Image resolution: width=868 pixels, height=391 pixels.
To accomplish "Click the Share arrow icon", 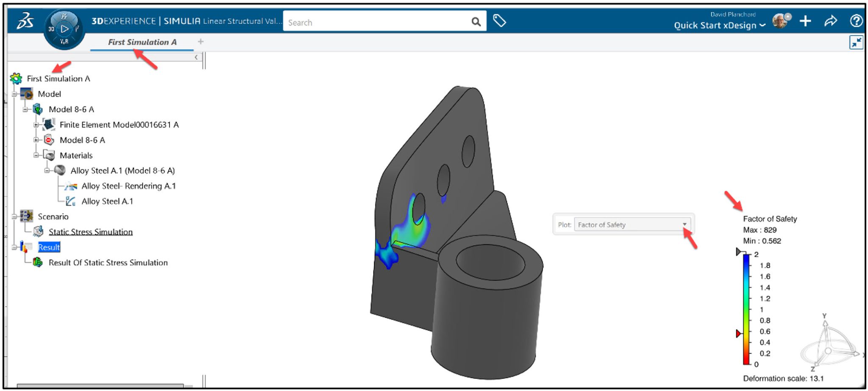I will point(830,20).
